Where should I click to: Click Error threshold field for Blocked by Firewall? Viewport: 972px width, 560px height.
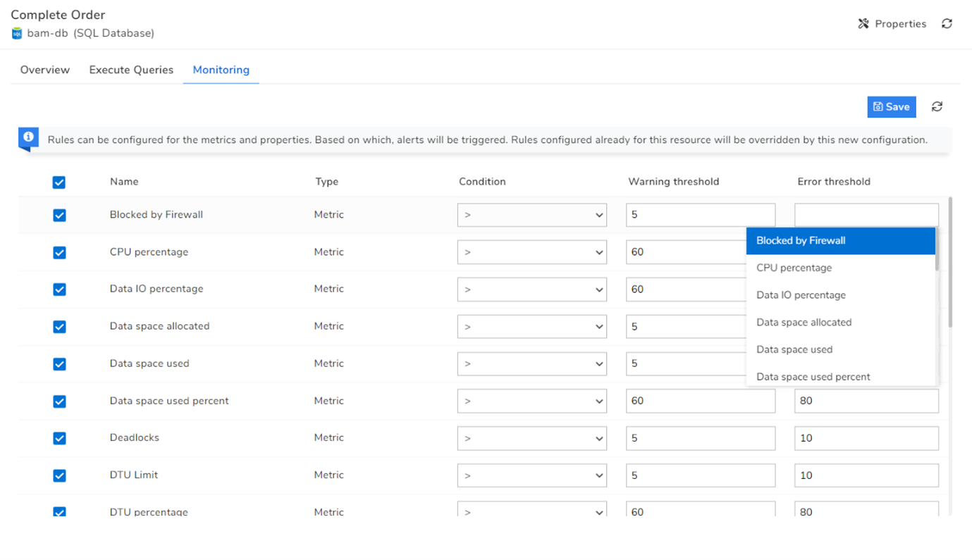[x=866, y=215]
